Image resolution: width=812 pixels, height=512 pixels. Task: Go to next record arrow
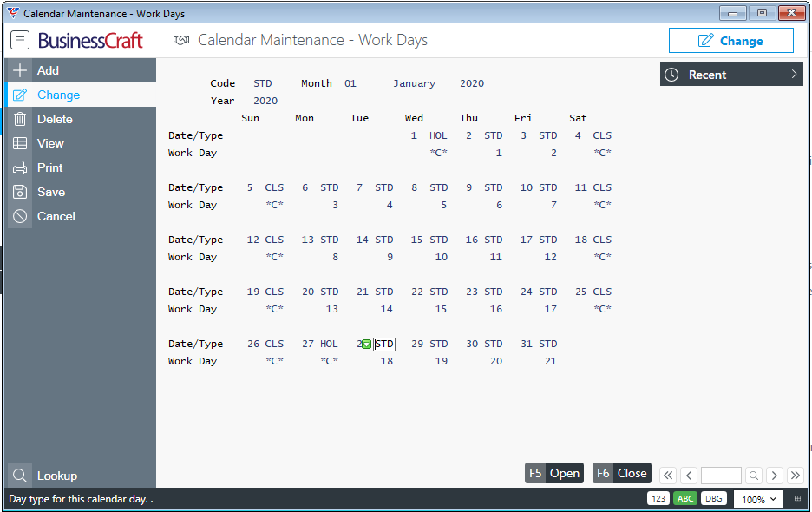[x=775, y=476]
